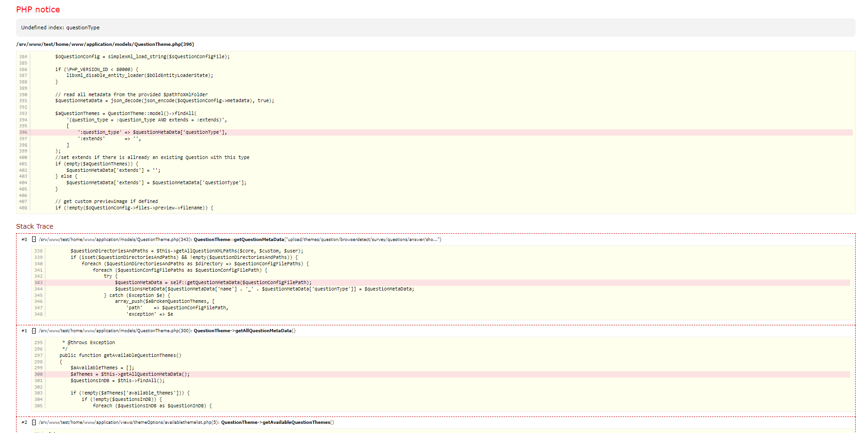868x433 pixels.
Task: Select the 'Undefined index: questionType' message
Action: [x=60, y=27]
